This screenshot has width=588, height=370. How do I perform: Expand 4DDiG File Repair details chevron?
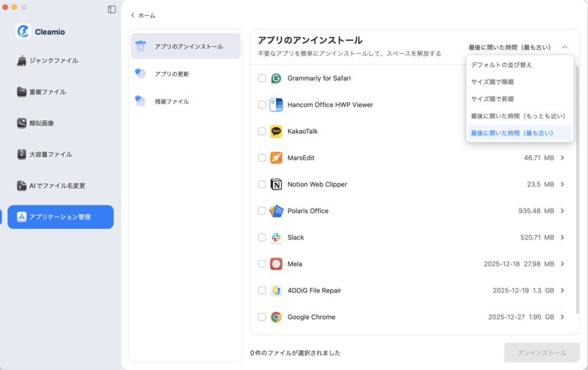click(x=562, y=290)
